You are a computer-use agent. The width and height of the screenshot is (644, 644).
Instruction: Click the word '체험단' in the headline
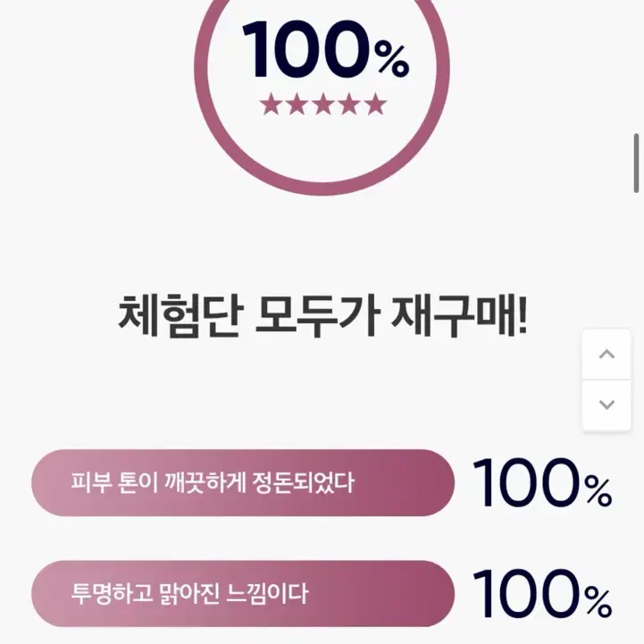point(180,316)
